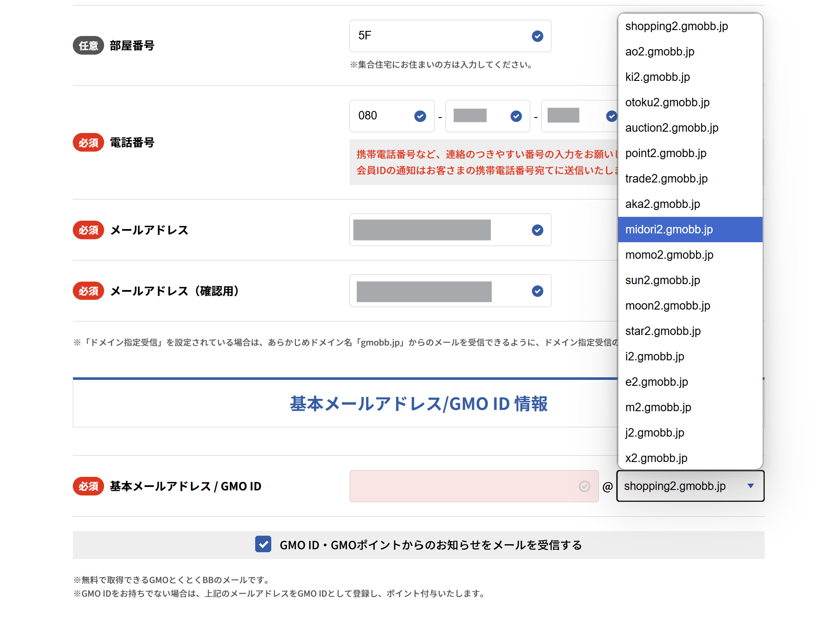This screenshot has width=840, height=617.
Task: Choose auction2.gmobb.jp from the list
Action: 690,128
